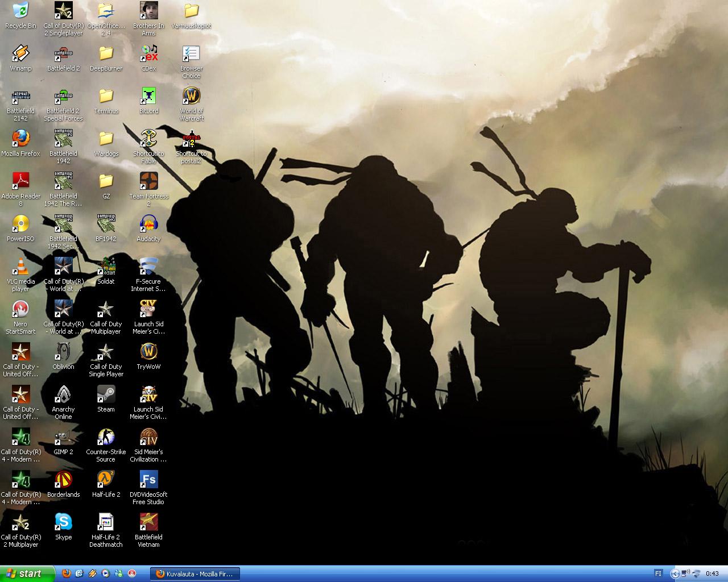The image size is (728, 582).
Task: Open the FI language bar selector
Action: [658, 573]
